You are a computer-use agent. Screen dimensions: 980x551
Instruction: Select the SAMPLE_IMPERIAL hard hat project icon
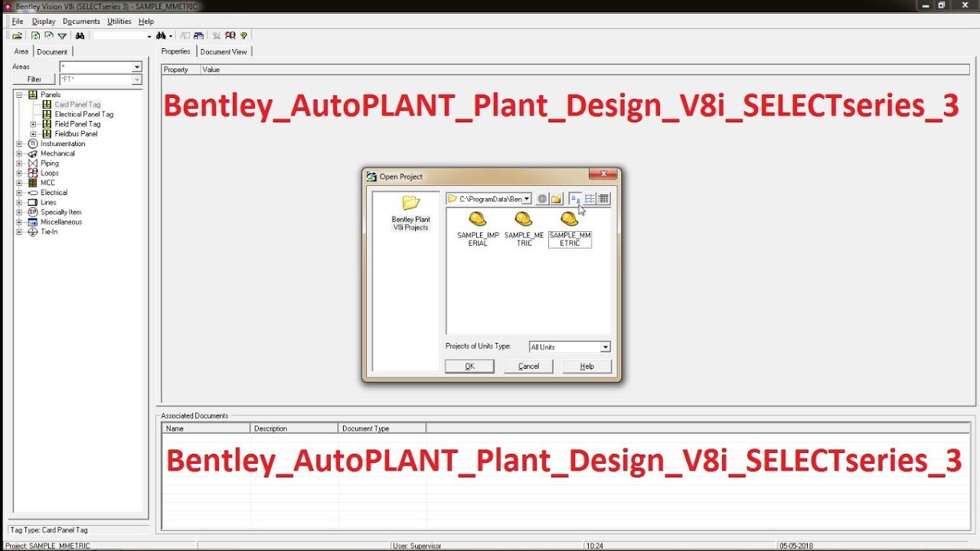tap(478, 220)
